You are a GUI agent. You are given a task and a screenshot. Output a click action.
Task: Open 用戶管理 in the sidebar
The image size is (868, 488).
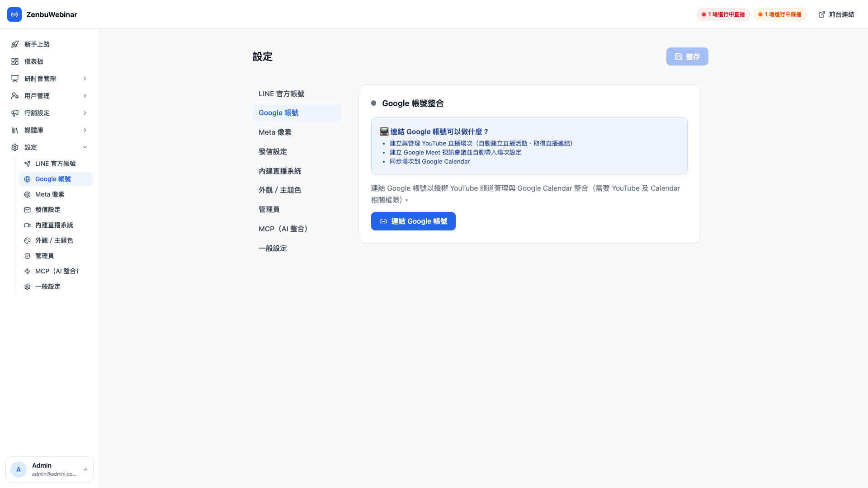(x=50, y=96)
